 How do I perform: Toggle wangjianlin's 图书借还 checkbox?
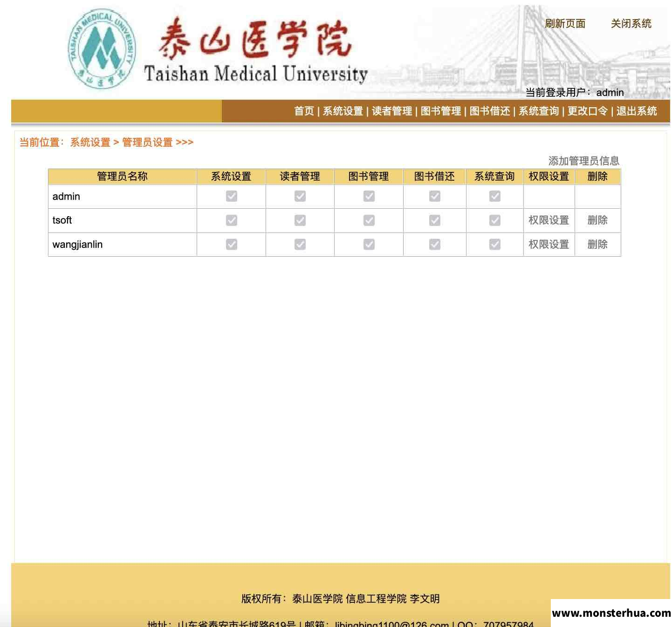(435, 244)
